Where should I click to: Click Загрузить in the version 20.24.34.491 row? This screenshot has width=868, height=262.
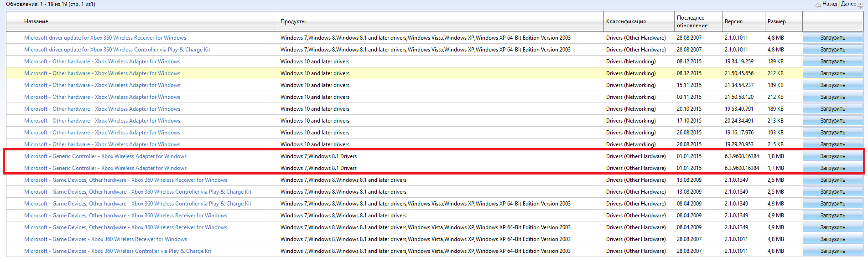coord(832,121)
